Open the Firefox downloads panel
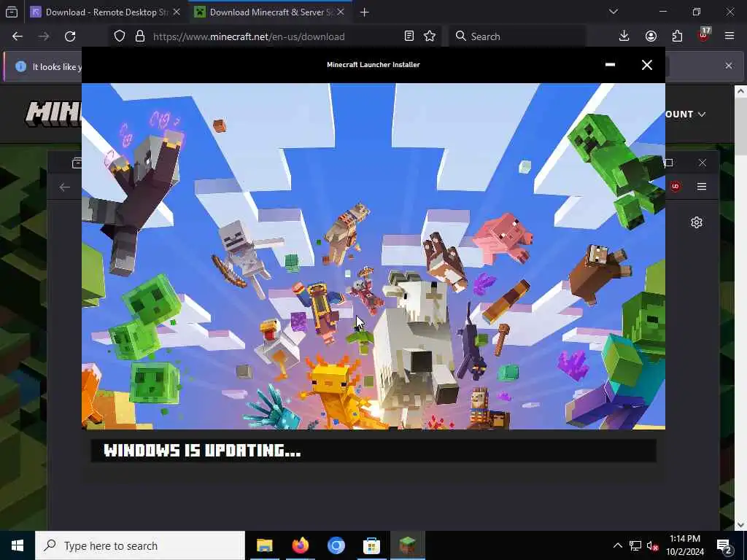This screenshot has width=747, height=560. tap(624, 36)
